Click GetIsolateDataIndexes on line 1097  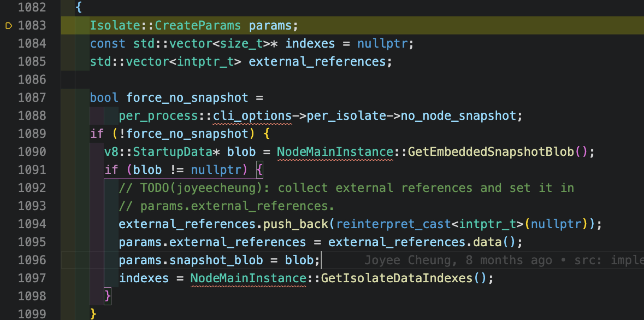(397, 278)
